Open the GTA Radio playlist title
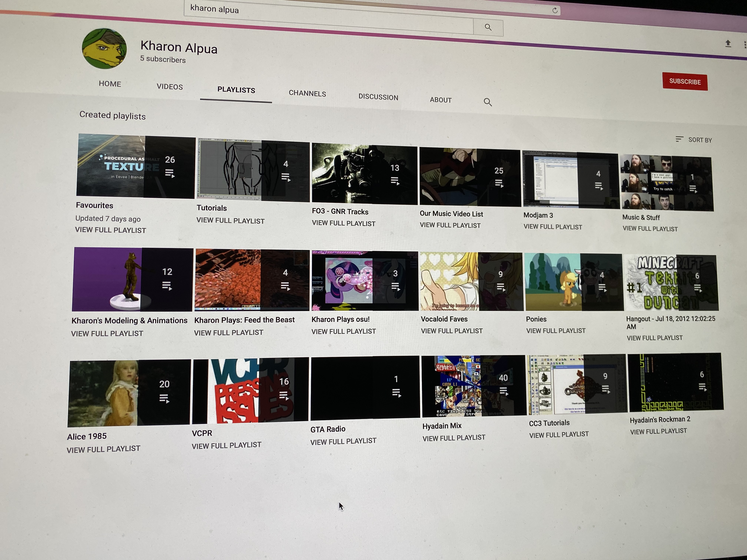The image size is (747, 560). pos(328,429)
